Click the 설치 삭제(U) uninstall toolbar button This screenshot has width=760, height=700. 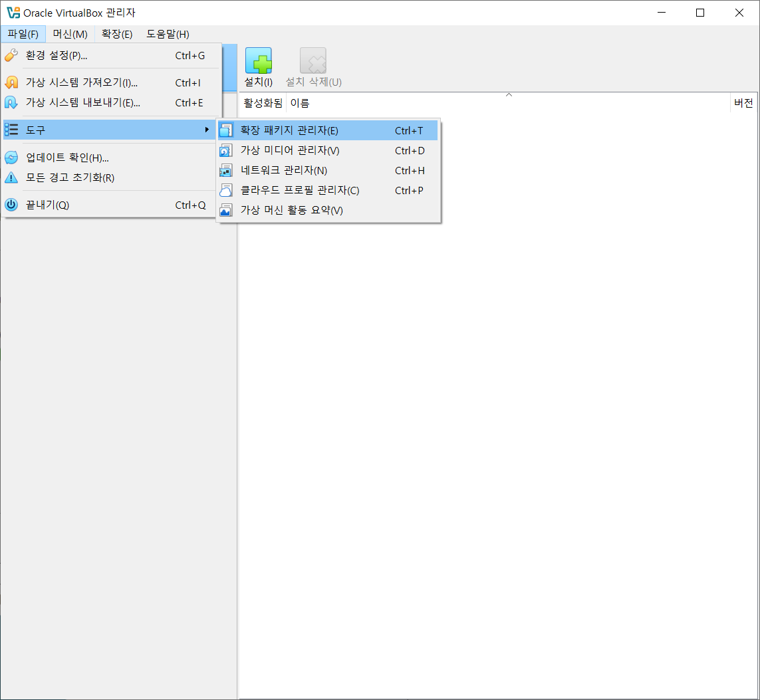[x=313, y=67]
